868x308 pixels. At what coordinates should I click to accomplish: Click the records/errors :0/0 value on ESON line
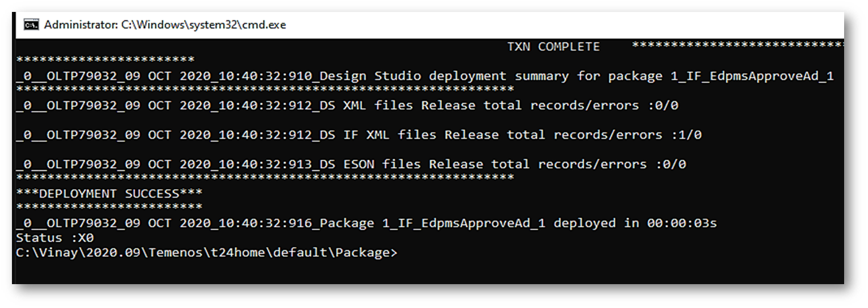[x=670, y=165]
